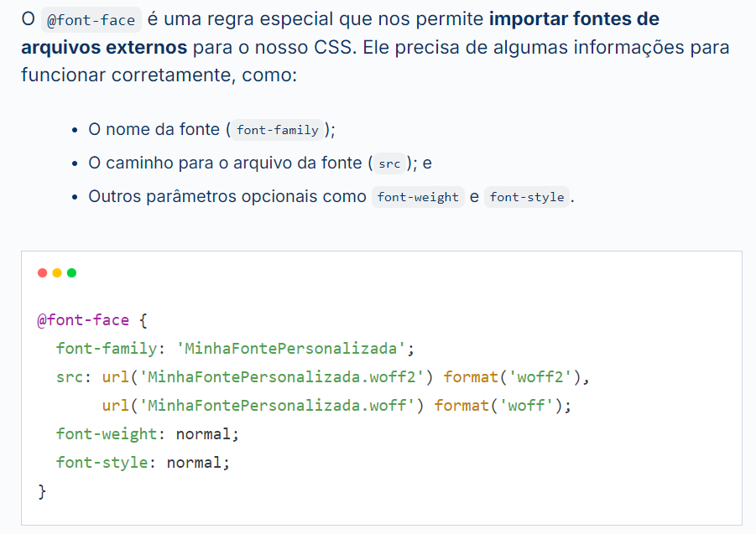Click the yellow dot in code window

click(57, 273)
